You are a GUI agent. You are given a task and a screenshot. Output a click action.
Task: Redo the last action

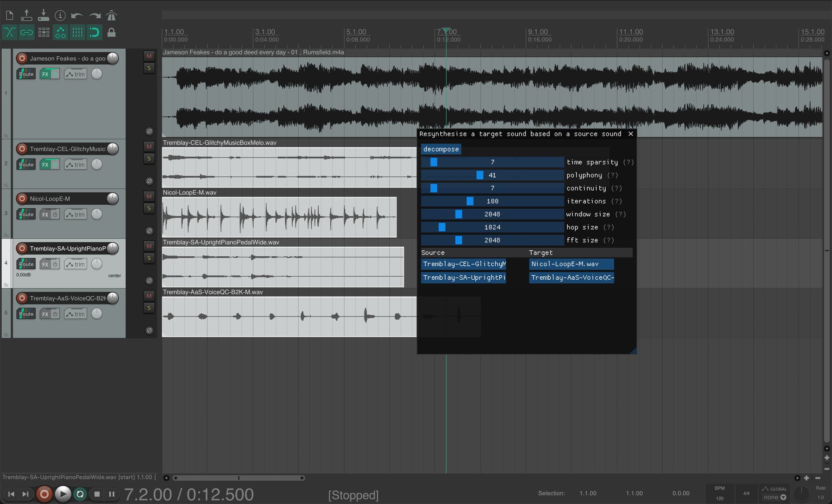point(94,16)
